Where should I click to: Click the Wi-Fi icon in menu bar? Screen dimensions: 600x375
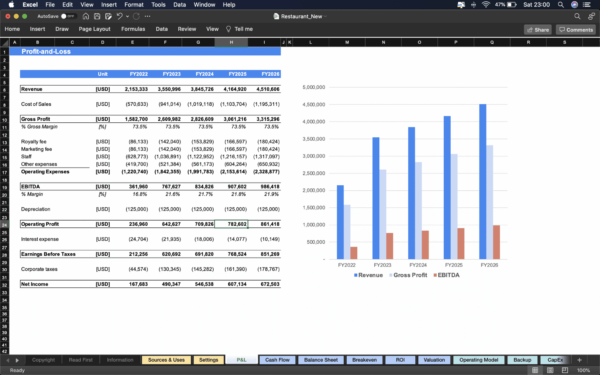tap(486, 5)
